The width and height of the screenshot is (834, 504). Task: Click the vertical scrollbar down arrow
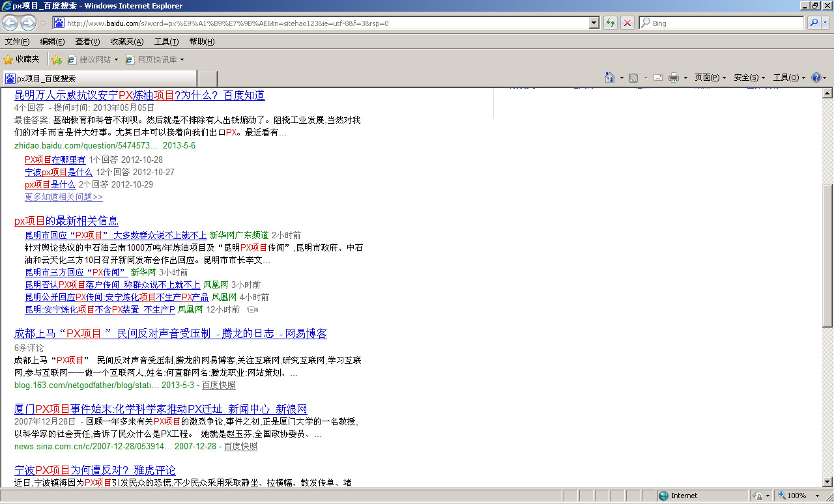(827, 482)
